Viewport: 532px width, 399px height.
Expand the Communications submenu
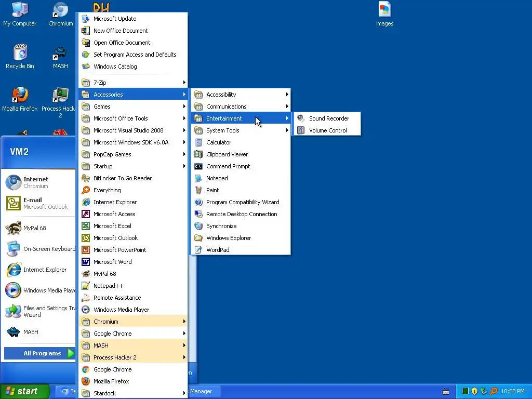pyautogui.click(x=241, y=107)
